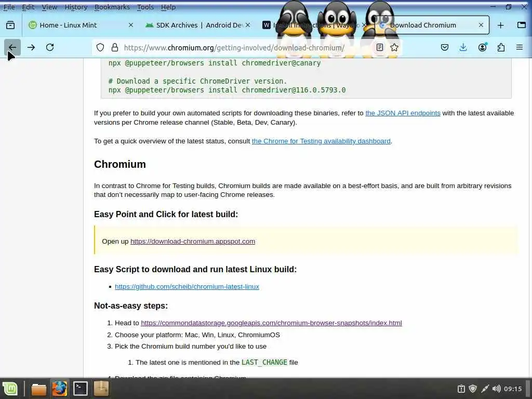Open the volume control
Viewport: 532px width, 399px height.
pos(496,389)
